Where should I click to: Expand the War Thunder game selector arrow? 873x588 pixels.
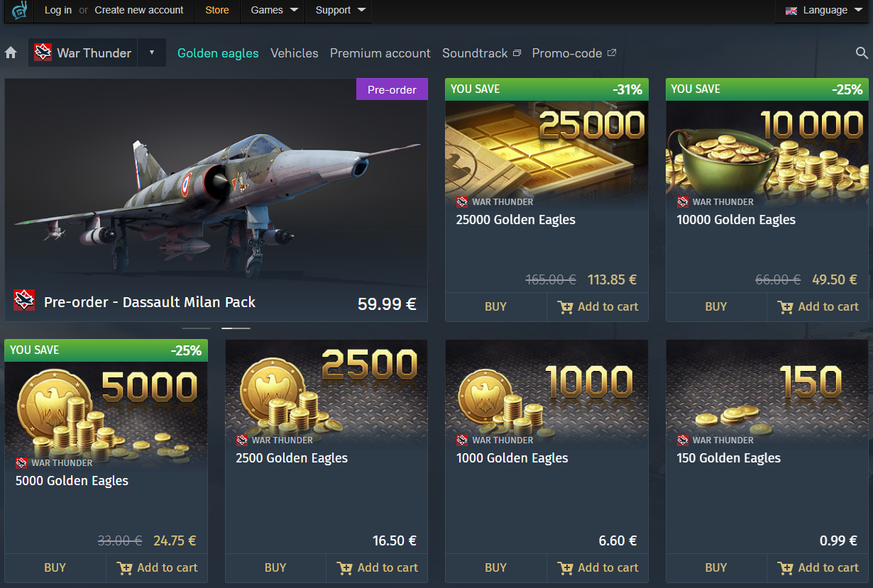click(x=151, y=52)
